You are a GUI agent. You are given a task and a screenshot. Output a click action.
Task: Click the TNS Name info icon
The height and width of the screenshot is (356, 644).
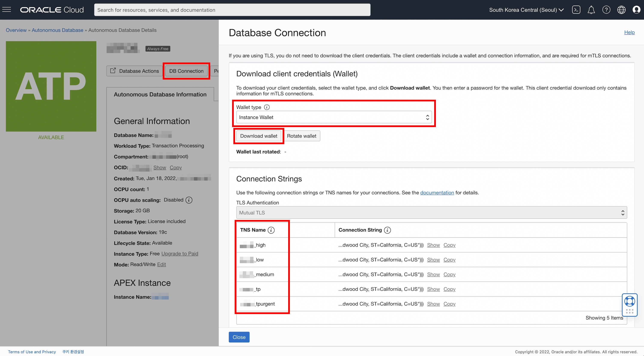271,230
